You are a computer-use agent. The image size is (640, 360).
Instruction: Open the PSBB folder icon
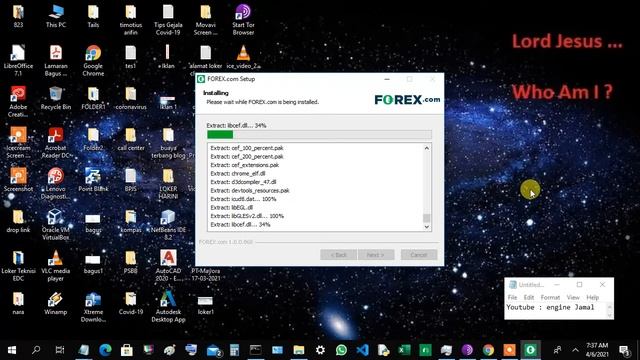(131, 262)
